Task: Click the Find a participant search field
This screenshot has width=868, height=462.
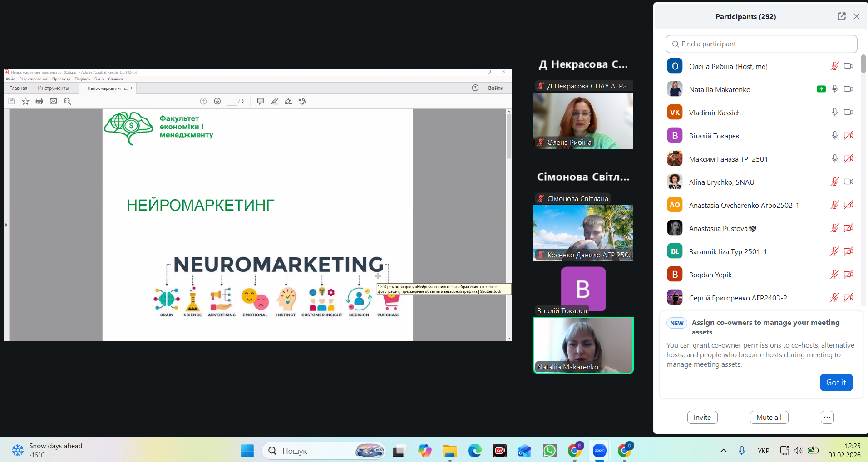Action: pos(761,44)
